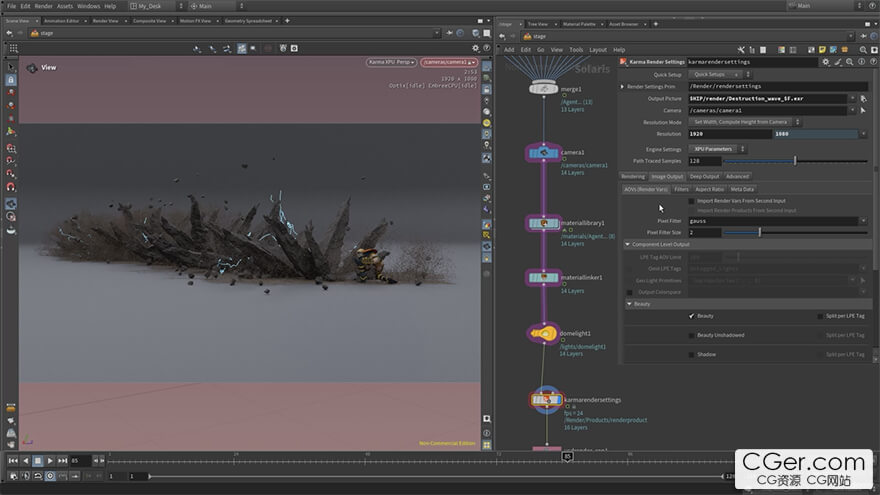Select the Filters sub-tab
880x495 pixels.
pos(681,189)
